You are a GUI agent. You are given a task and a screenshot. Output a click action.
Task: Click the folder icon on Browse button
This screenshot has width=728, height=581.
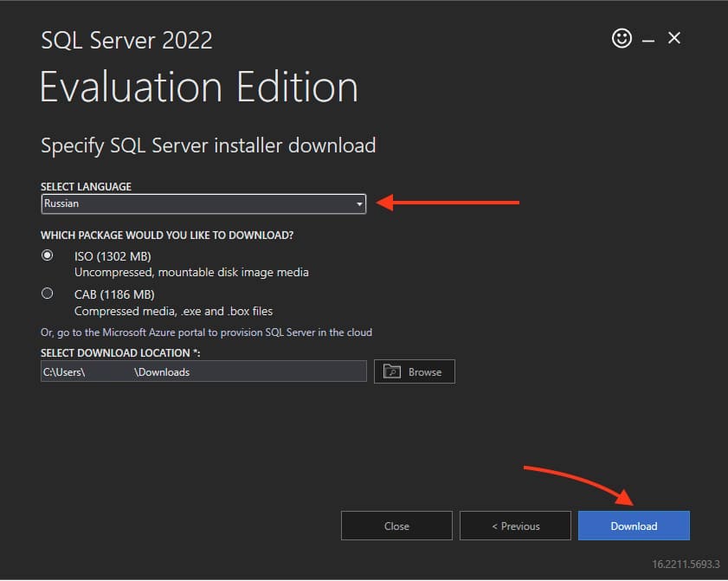pos(392,371)
